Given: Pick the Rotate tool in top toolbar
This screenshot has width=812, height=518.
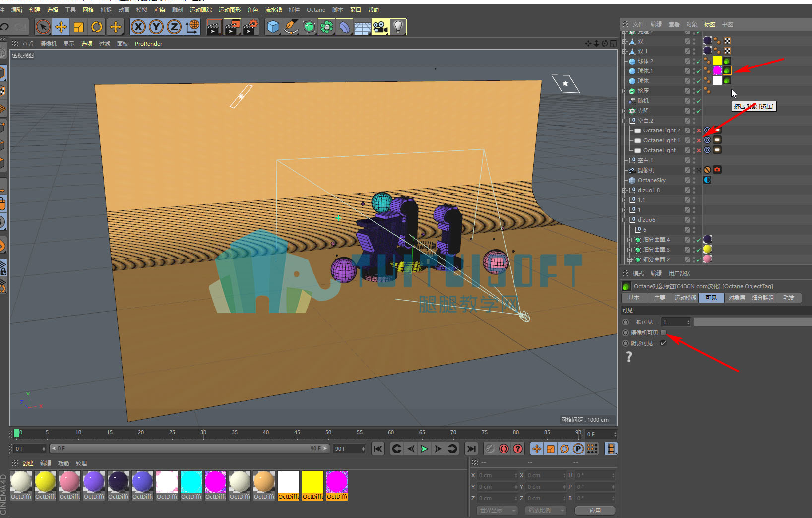Looking at the screenshot, I should pos(97,27).
